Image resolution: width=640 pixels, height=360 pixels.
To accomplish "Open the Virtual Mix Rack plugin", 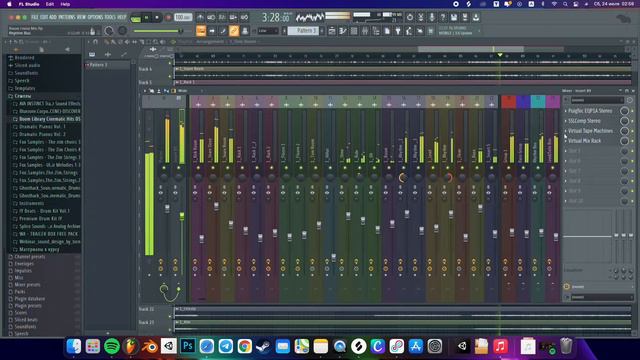I will pyautogui.click(x=584, y=141).
